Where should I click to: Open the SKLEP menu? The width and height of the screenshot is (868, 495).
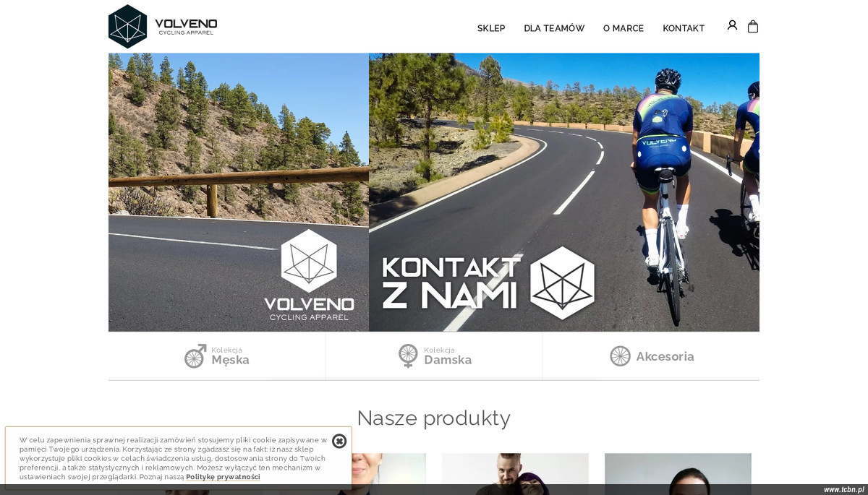click(491, 28)
